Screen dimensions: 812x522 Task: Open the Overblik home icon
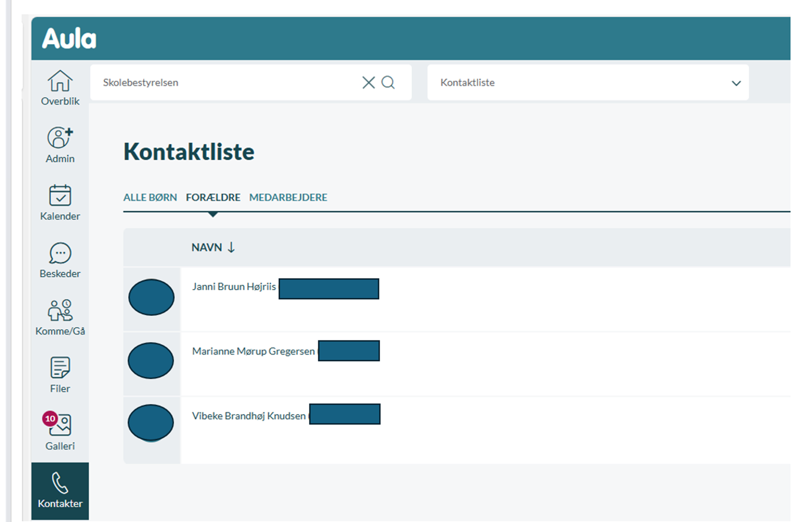tap(60, 88)
